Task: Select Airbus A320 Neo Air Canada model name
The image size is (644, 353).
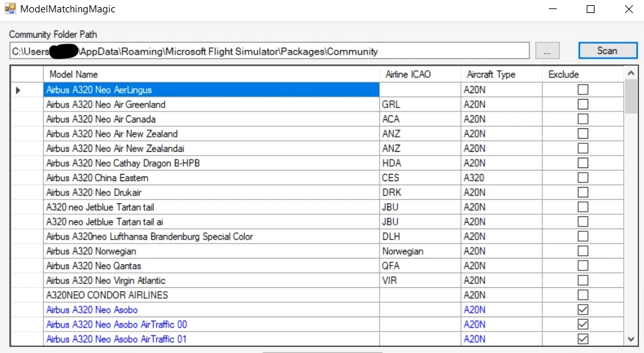Action: point(211,119)
